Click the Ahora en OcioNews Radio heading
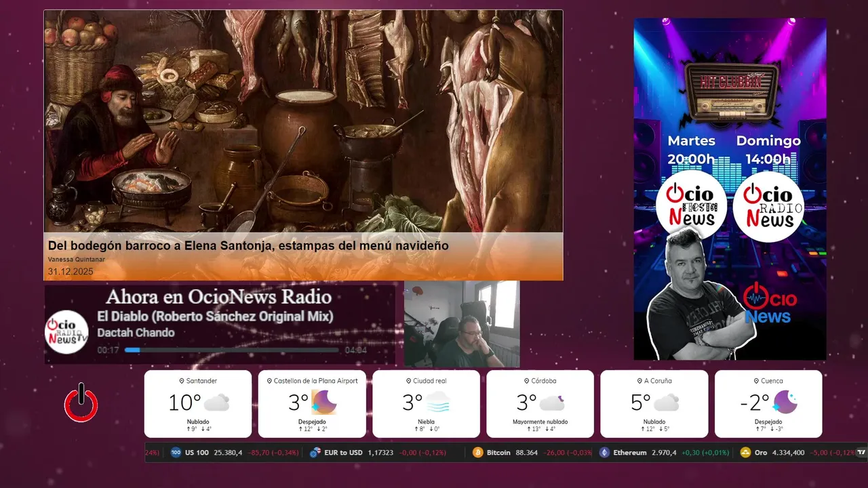The height and width of the screenshot is (488, 868). point(218,296)
